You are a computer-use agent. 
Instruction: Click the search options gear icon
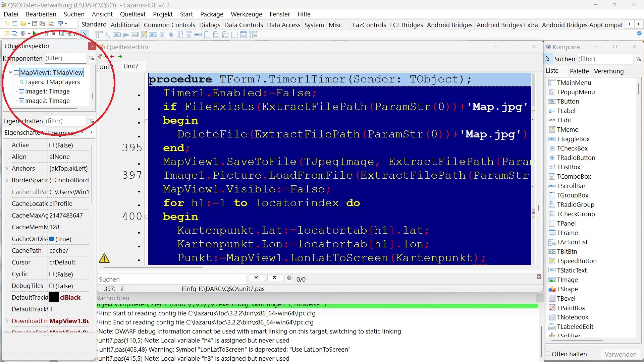point(289,278)
